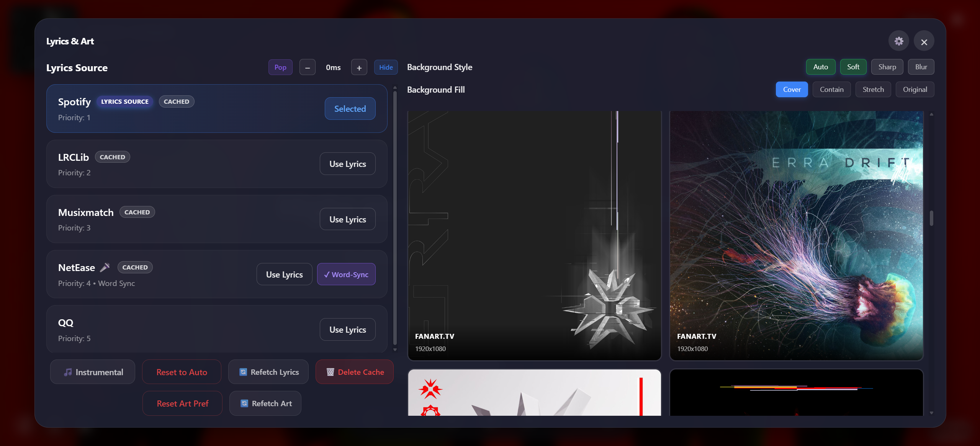Select the Original fill option

pyautogui.click(x=915, y=89)
